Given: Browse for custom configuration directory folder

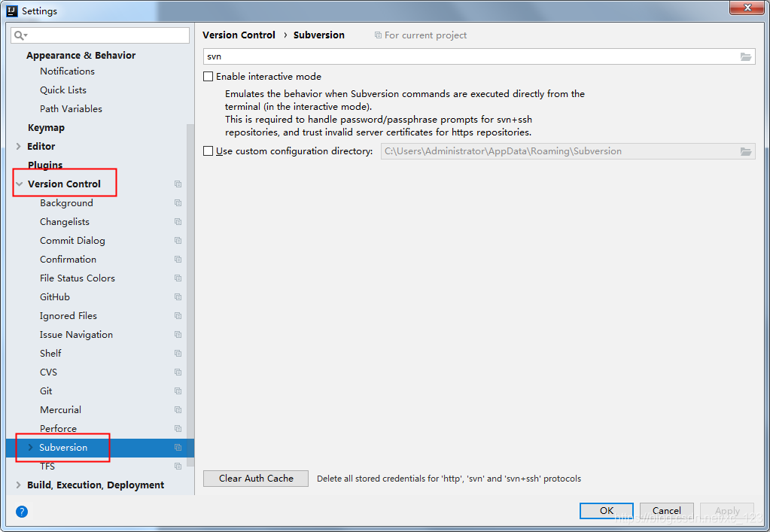Looking at the screenshot, I should [745, 150].
